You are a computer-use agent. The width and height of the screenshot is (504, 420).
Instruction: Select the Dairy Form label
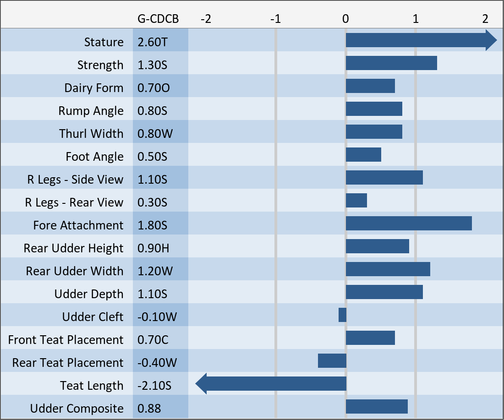coord(94,88)
